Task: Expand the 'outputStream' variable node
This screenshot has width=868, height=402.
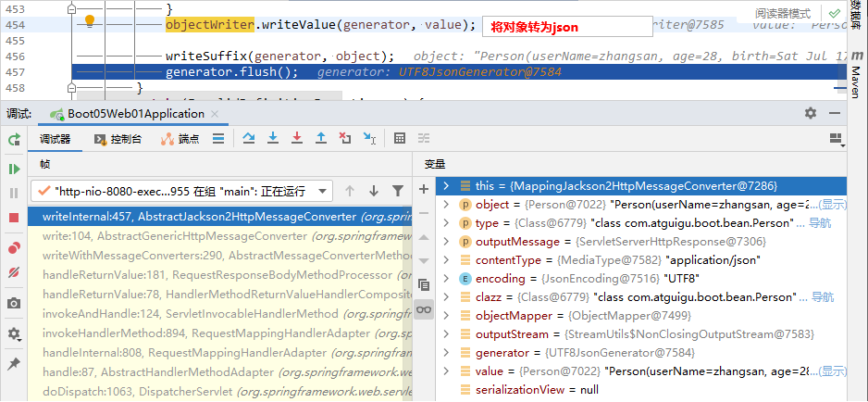Action: pyautogui.click(x=446, y=334)
